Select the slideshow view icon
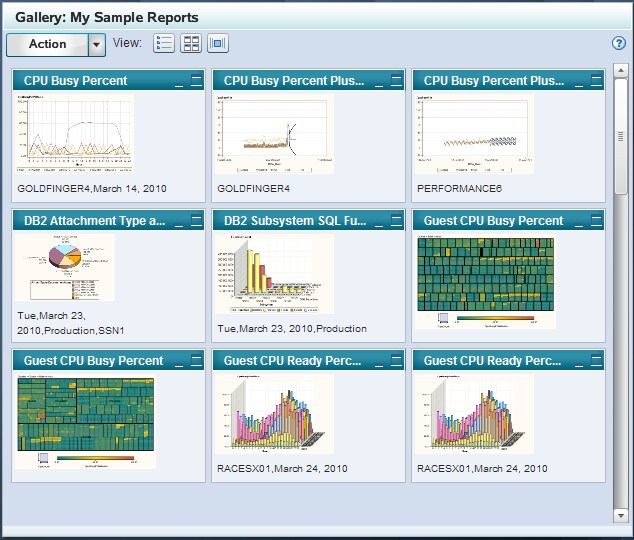Image resolution: width=634 pixels, height=540 pixels. tap(218, 44)
